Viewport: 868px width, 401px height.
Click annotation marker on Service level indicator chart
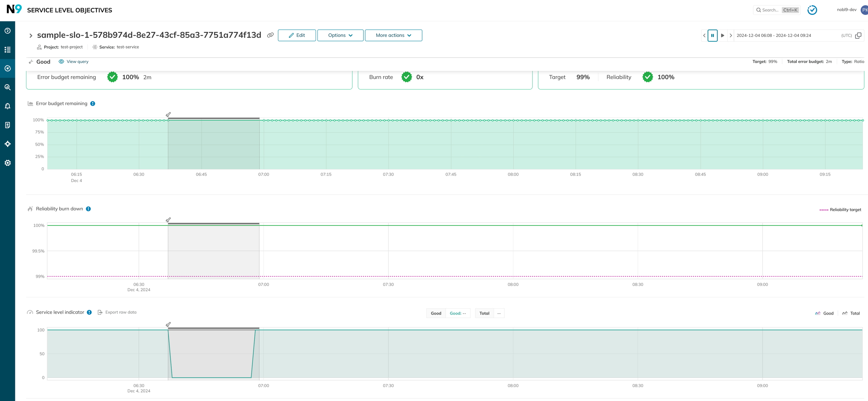pos(168,324)
